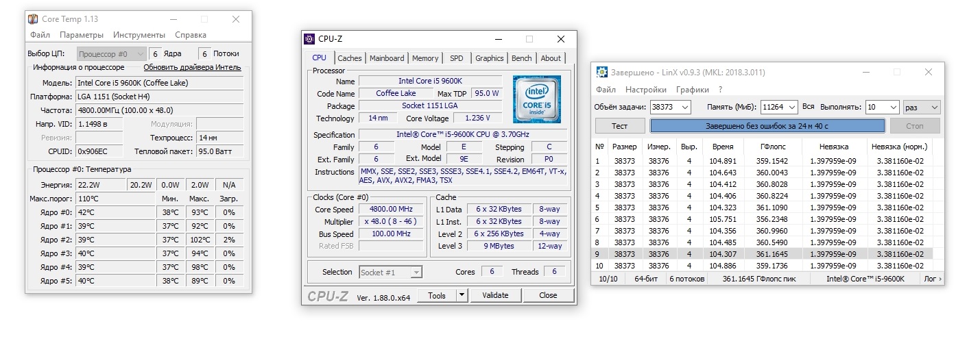Image resolution: width=980 pixels, height=339 pixels.
Task: Click the Размер column header in LinX
Action: click(625, 147)
